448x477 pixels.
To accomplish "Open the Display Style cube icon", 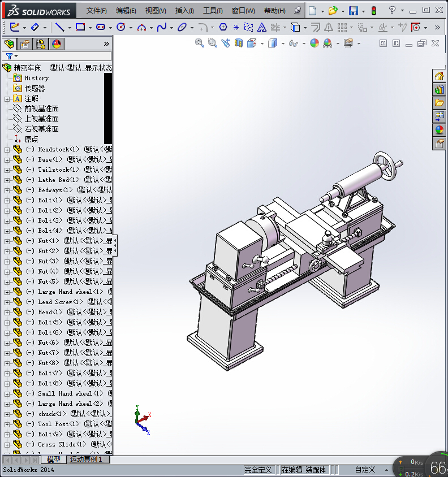I will click(273, 43).
